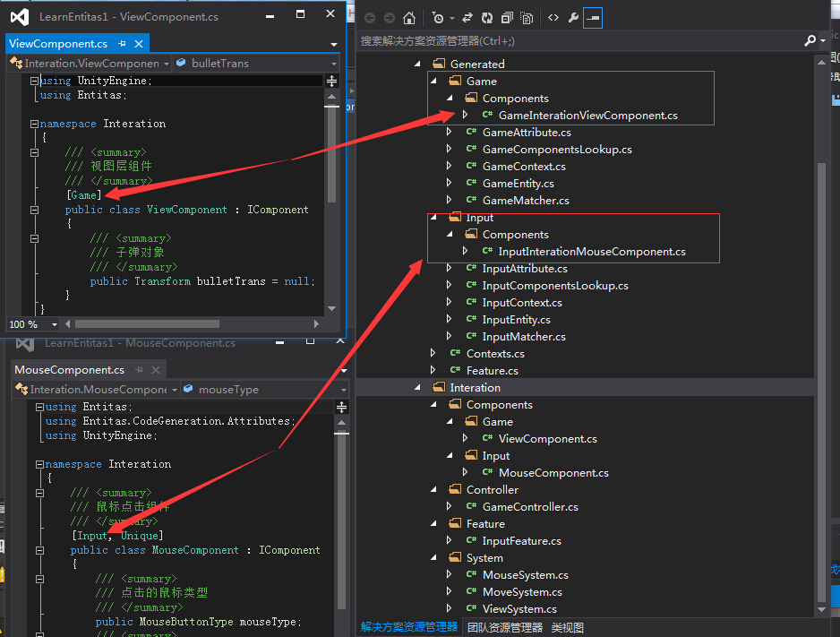Screen dimensions: 840x637
Task: Open the ViewComponent tab list dropdown arrow
Action: 334,45
